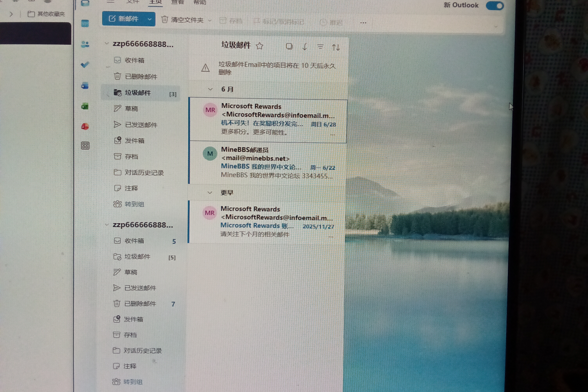
Task: Launch PowerPoint from the app sidebar
Action: click(x=85, y=126)
